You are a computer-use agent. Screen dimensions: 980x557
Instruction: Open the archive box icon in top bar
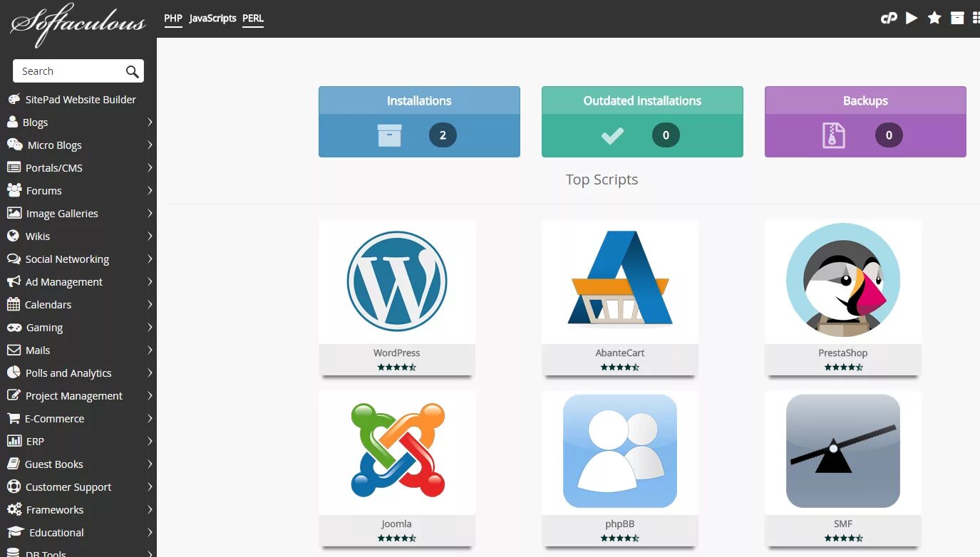pos(957,18)
